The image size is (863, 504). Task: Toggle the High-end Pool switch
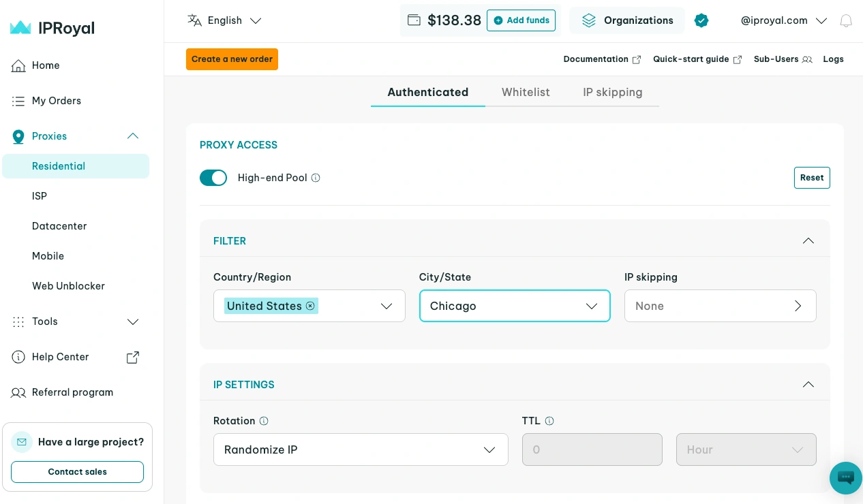213,178
